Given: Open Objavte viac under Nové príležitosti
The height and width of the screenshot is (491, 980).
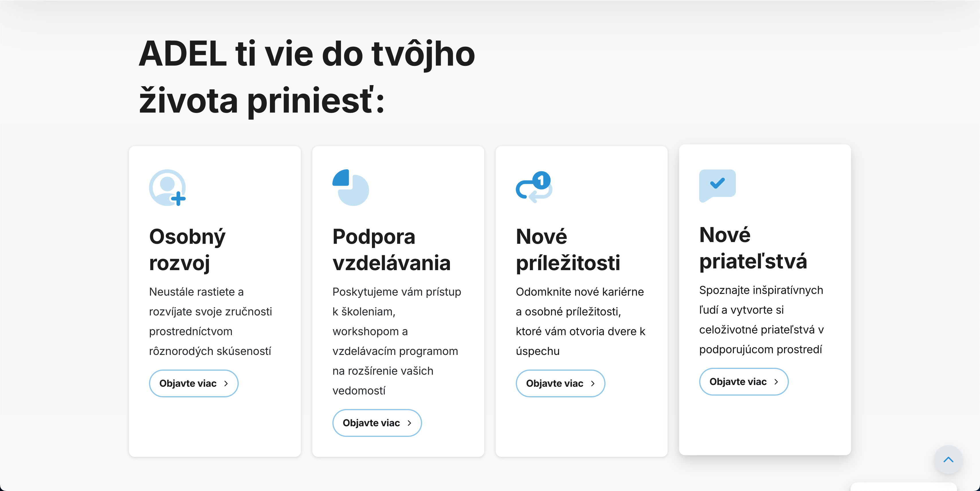Looking at the screenshot, I should (x=560, y=383).
